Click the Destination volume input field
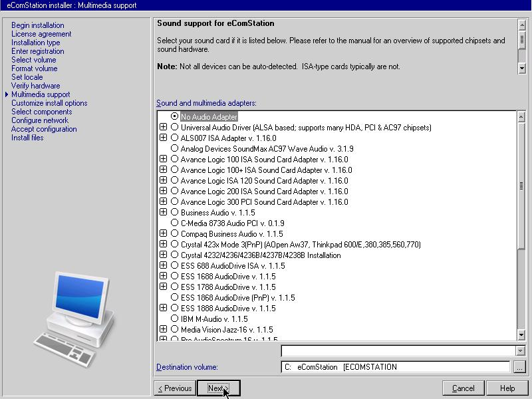Image resolution: width=532 pixels, height=399 pixels. [395, 367]
